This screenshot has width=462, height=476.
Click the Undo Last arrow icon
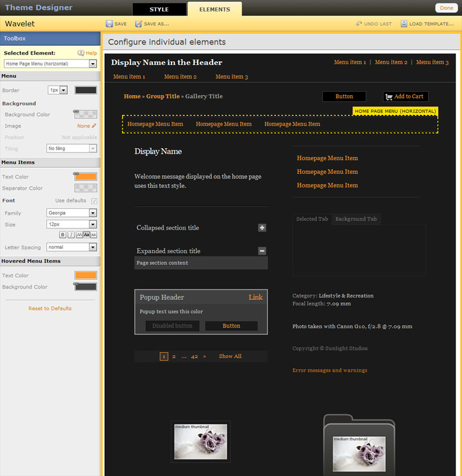point(358,24)
